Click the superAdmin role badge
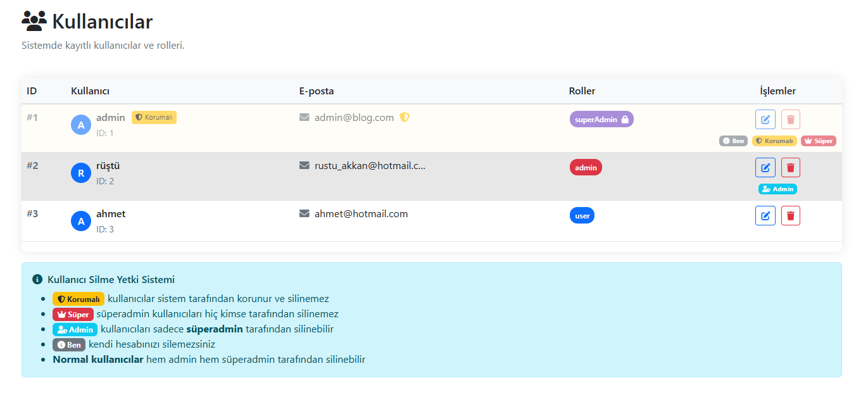This screenshot has width=868, height=397. (x=601, y=119)
